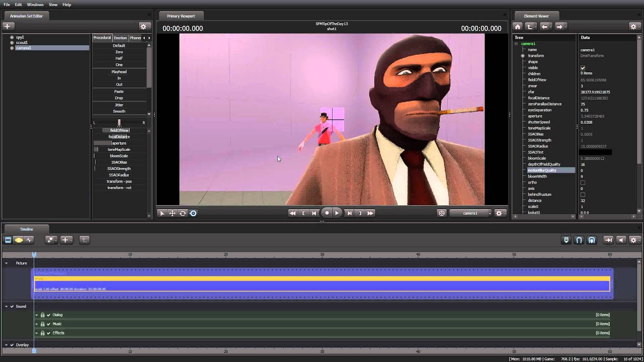Go to Element Viewer home
Viewport: 644px width, 362px height.
[518, 26]
